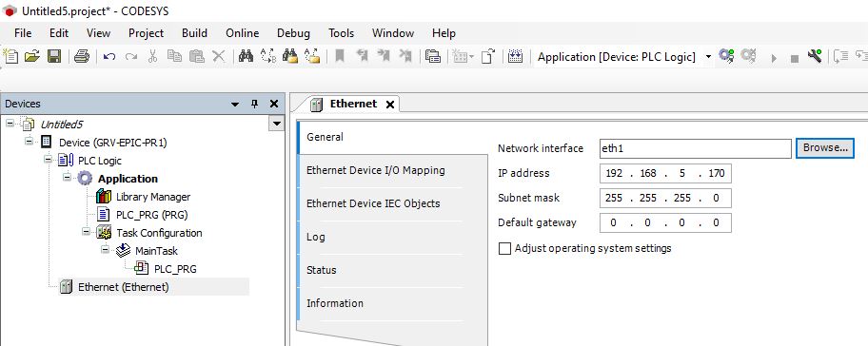This screenshot has width=868, height=346.
Task: Click the greyed Logout gear icon
Action: [748, 55]
